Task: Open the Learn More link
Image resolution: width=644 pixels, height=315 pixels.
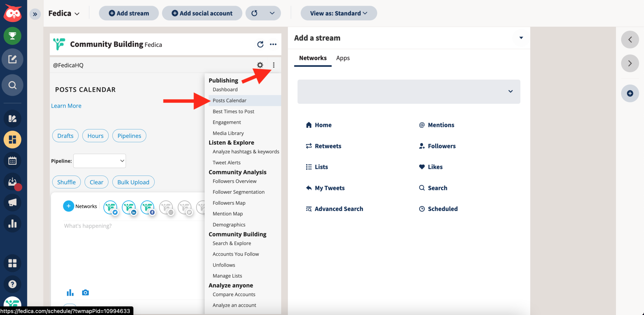Action: coord(66,106)
